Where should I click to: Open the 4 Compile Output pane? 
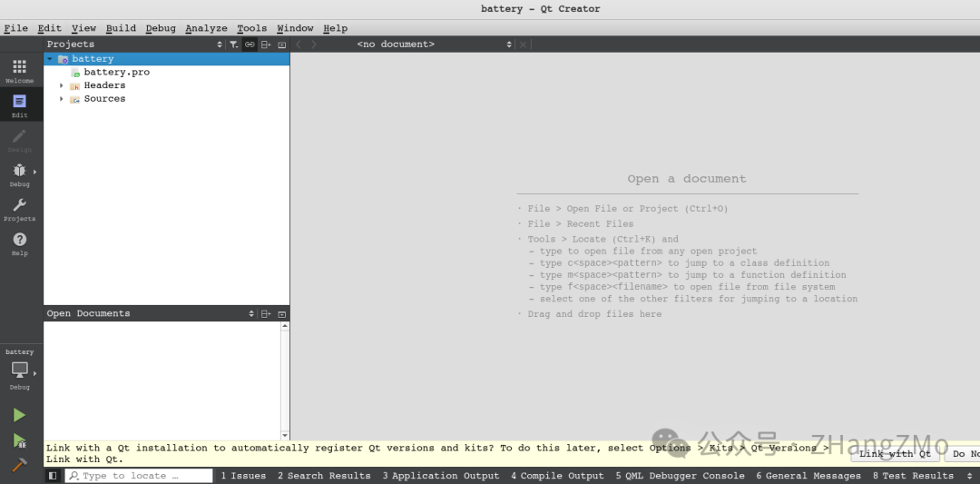557,476
